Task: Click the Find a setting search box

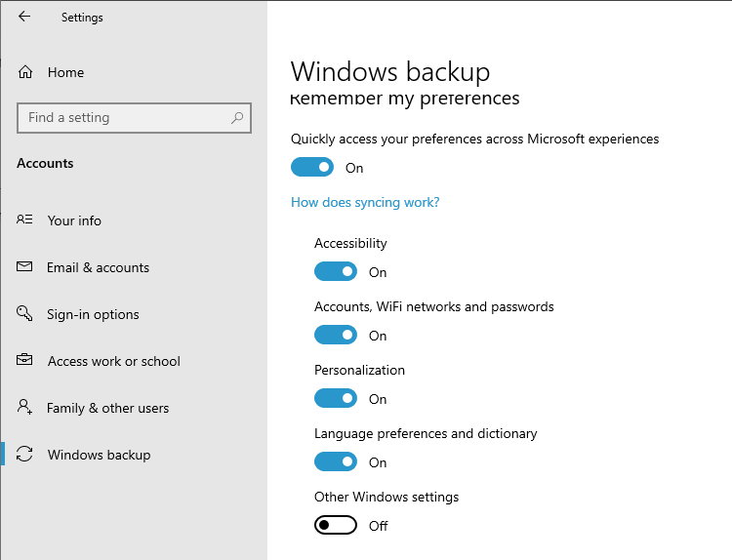Action: 134,118
